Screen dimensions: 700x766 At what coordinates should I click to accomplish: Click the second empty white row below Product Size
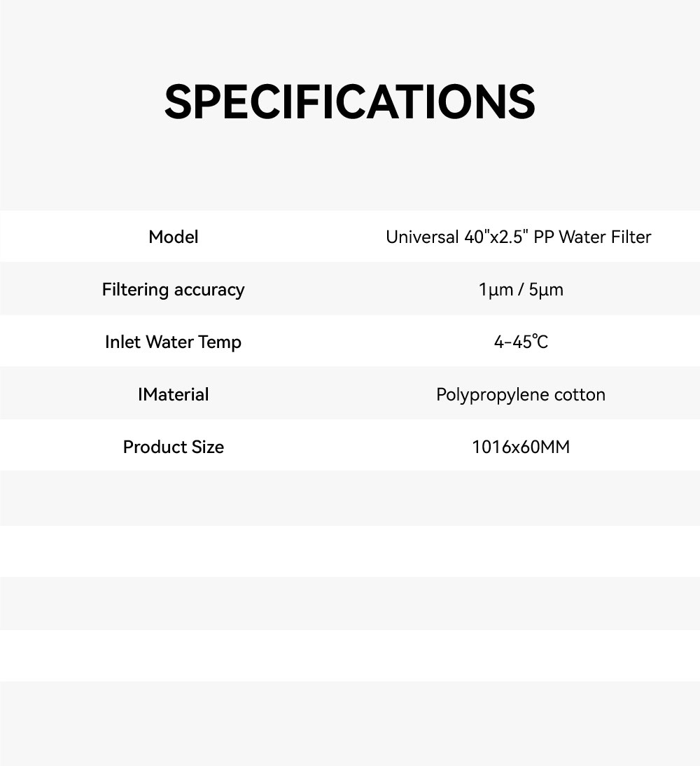coord(350,655)
